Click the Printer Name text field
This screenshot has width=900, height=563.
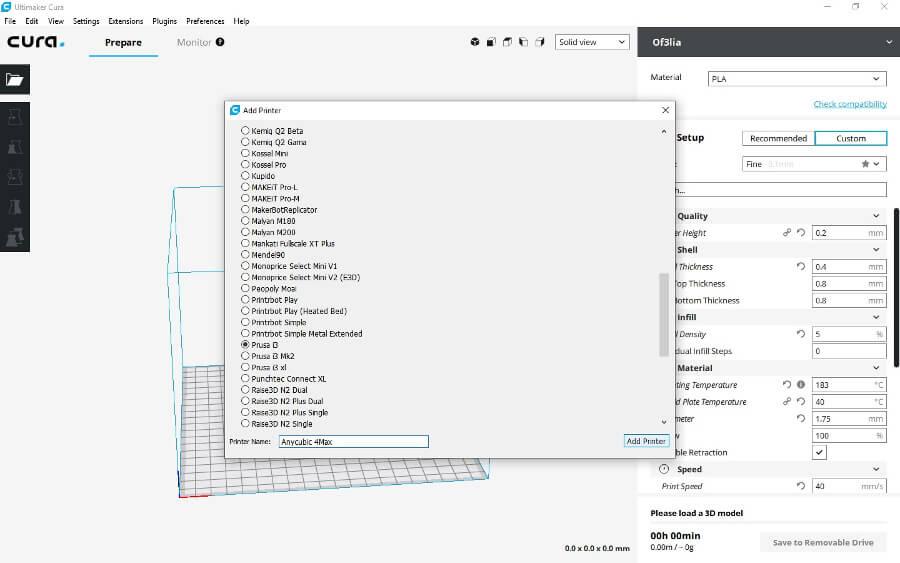353,441
